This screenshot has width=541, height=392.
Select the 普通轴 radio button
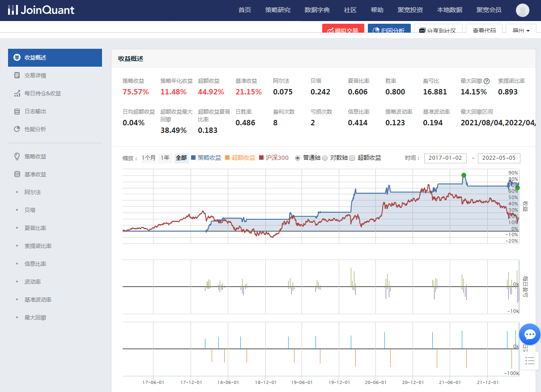tap(298, 158)
